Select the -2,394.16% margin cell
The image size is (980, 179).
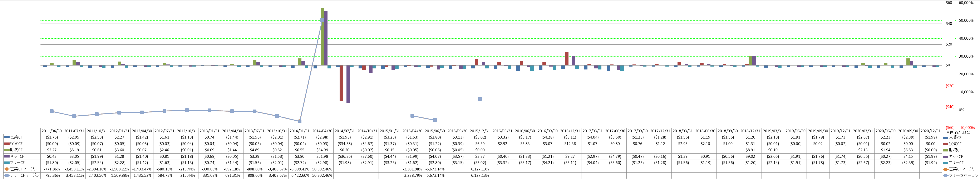tap(97, 169)
